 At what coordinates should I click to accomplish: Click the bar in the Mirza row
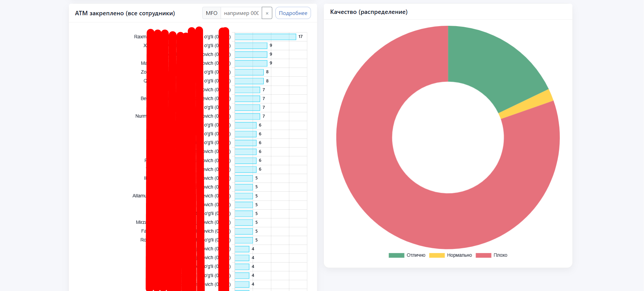pyautogui.click(x=243, y=222)
